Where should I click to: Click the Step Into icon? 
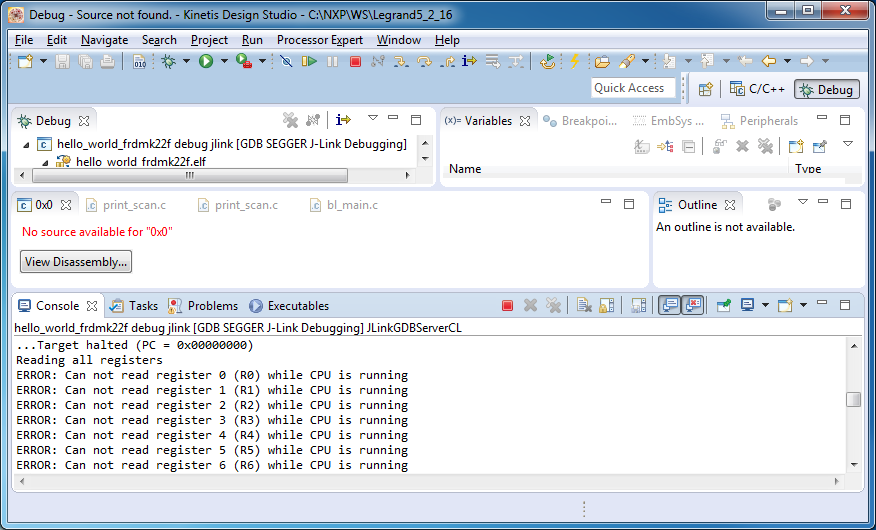click(x=401, y=61)
